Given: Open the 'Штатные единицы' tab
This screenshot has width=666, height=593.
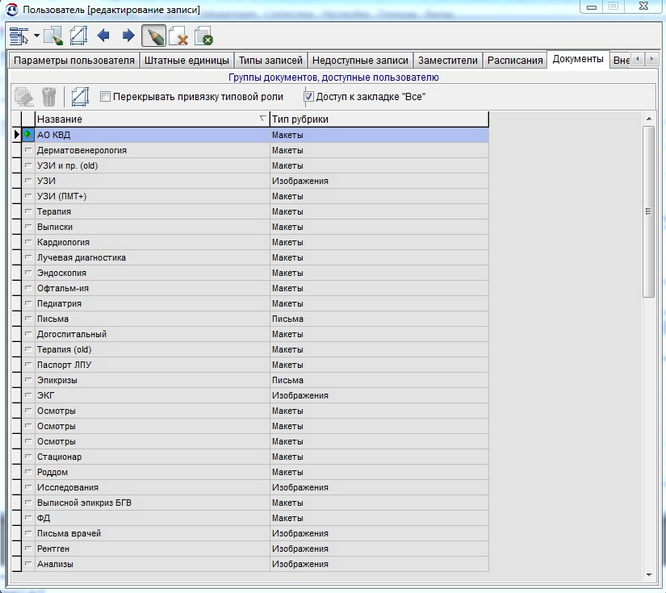Looking at the screenshot, I should (x=186, y=60).
